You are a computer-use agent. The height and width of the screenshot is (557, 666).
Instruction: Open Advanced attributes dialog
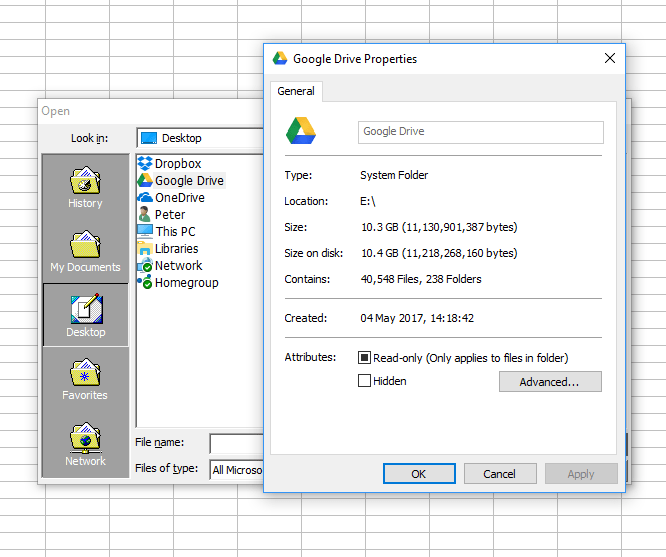click(550, 382)
